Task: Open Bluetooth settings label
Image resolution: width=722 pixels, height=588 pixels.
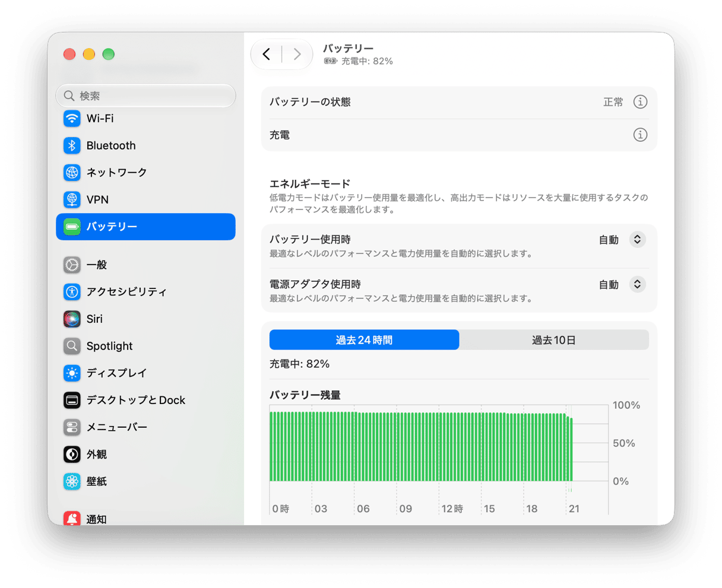Action: (x=111, y=145)
